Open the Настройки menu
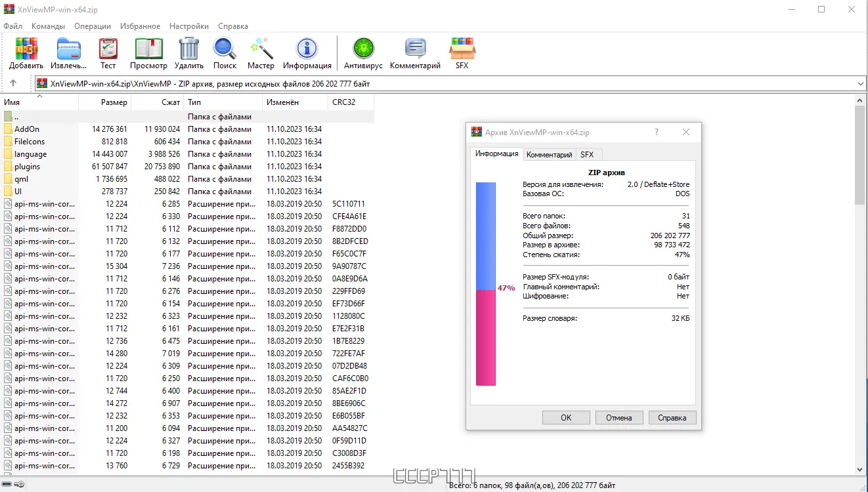This screenshot has height=492, width=868. coord(189,26)
